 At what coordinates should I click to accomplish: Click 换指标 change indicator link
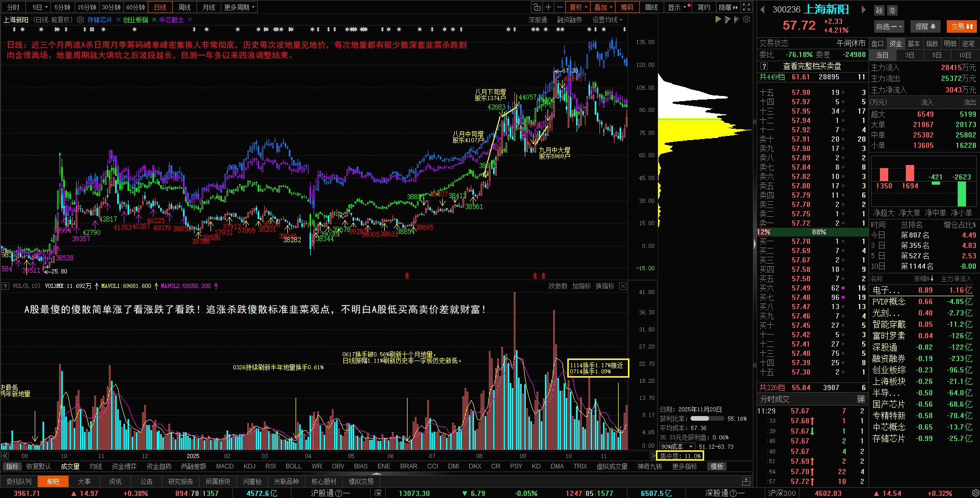click(x=605, y=286)
